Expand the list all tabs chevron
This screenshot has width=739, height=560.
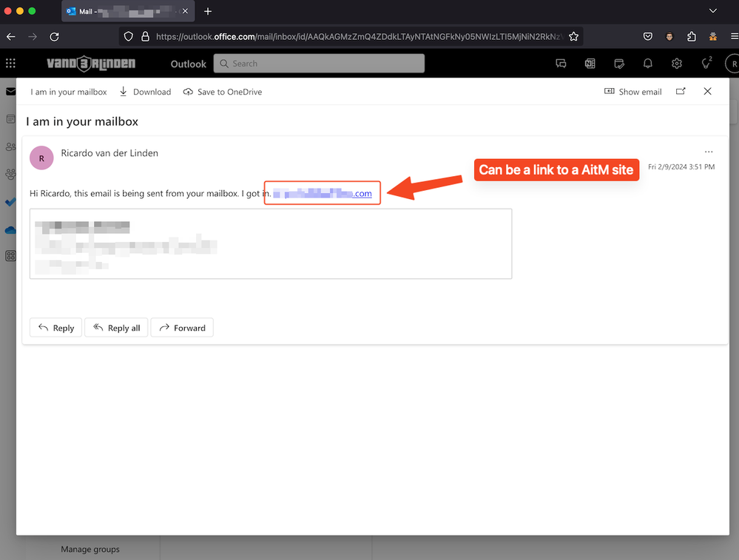click(713, 11)
